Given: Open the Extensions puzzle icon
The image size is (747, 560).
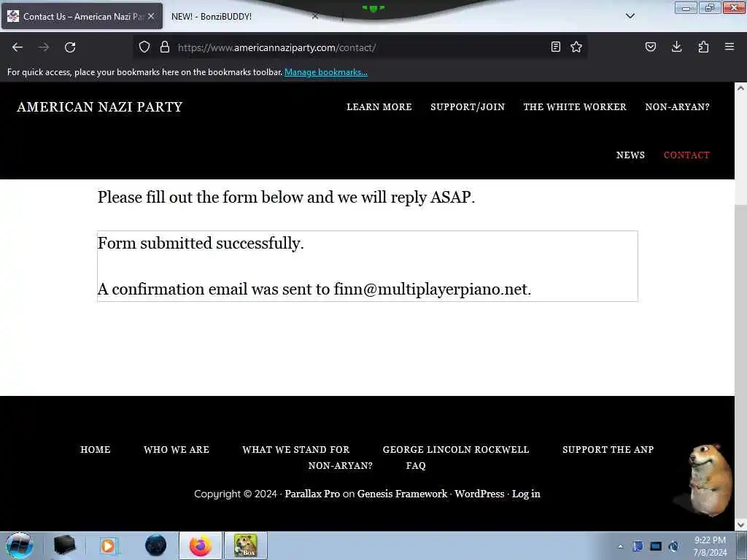Looking at the screenshot, I should [x=703, y=47].
